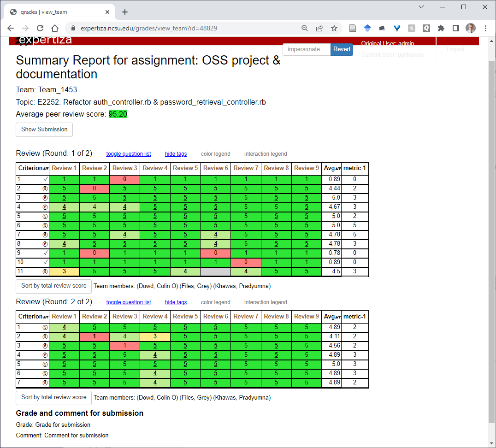Toggle question list for Round 1
This screenshot has width=496, height=448.
tap(128, 153)
